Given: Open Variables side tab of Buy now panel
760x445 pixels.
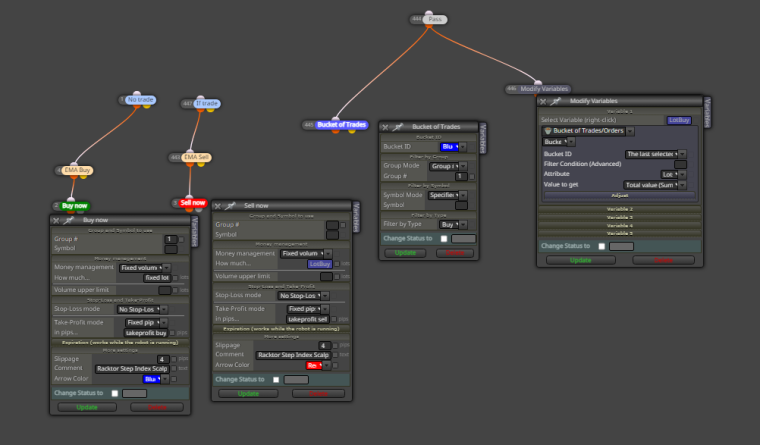Looking at the screenshot, I should coord(195,232).
